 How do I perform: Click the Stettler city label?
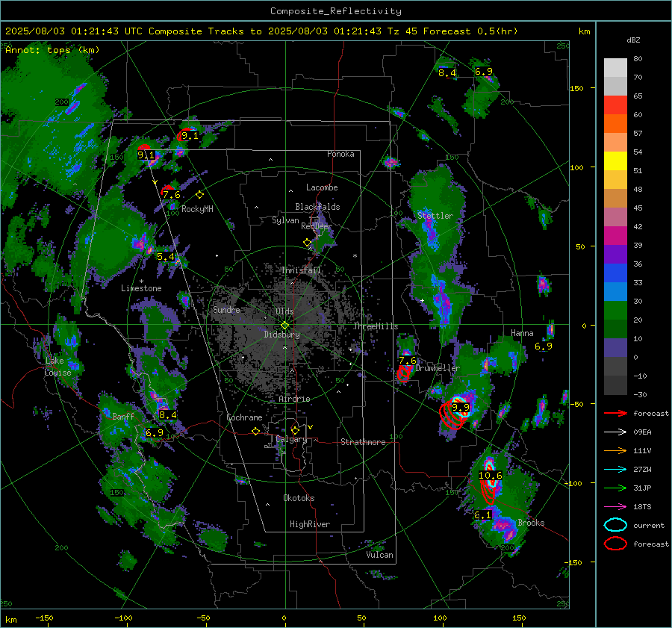click(435, 216)
